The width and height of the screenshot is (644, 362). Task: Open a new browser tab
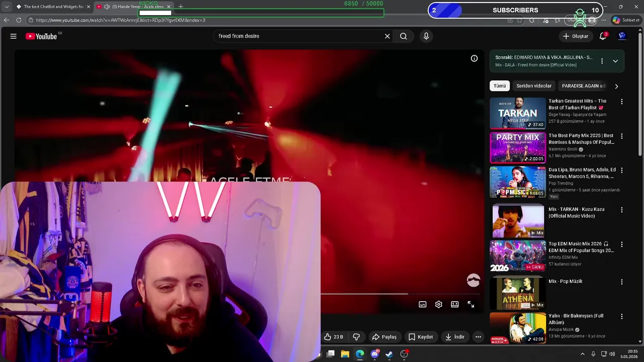point(181,7)
